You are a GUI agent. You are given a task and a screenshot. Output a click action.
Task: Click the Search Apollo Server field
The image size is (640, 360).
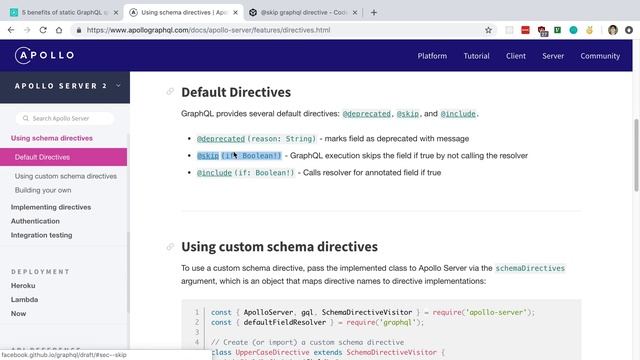coord(65,118)
